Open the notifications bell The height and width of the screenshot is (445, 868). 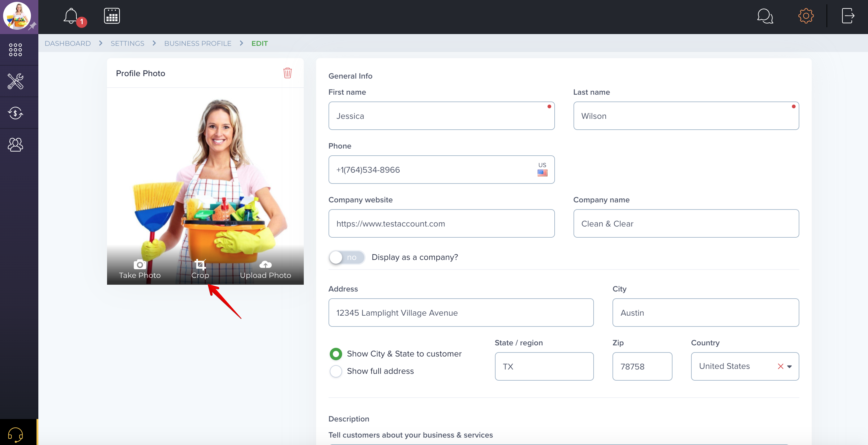tap(71, 16)
